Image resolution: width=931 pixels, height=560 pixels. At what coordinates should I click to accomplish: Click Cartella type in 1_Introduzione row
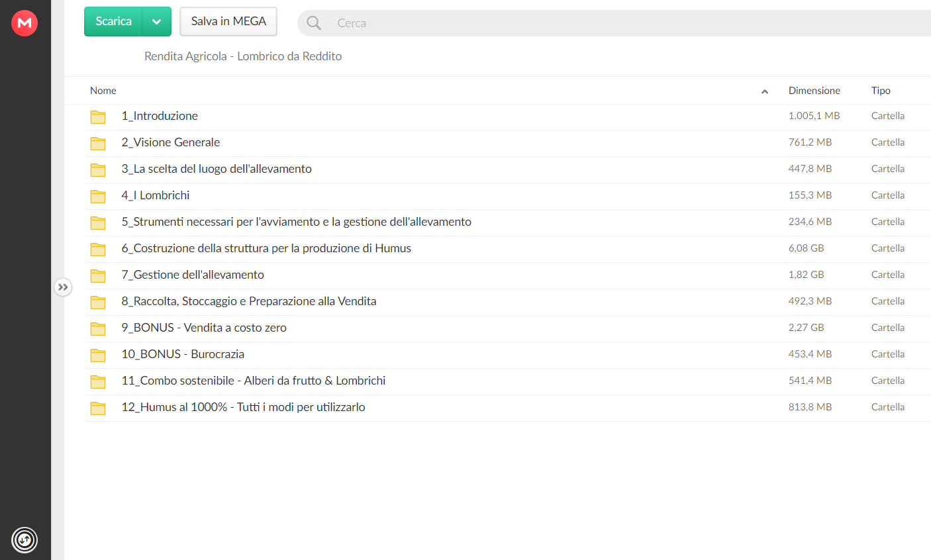pos(888,116)
